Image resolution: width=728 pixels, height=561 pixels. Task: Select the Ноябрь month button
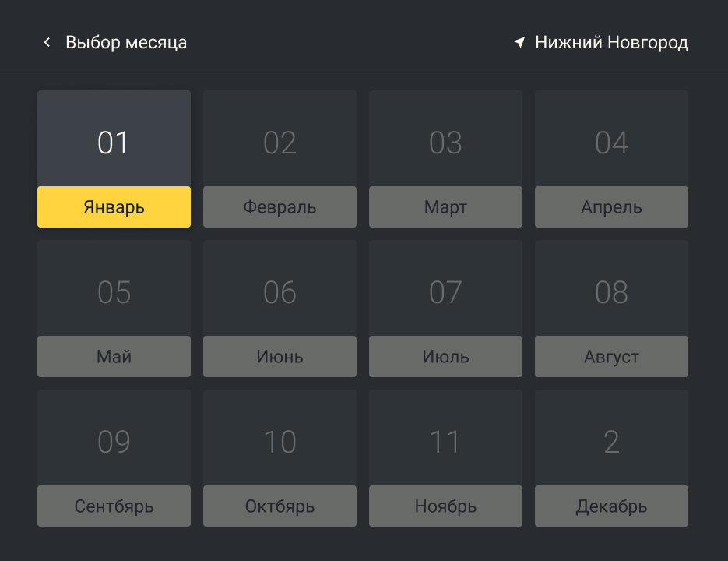[445, 506]
